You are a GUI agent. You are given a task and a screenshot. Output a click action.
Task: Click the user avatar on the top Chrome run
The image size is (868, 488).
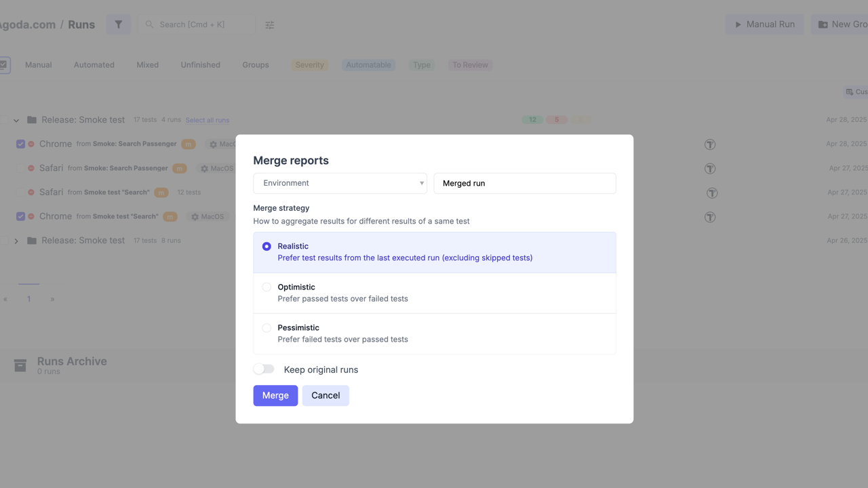(x=710, y=144)
